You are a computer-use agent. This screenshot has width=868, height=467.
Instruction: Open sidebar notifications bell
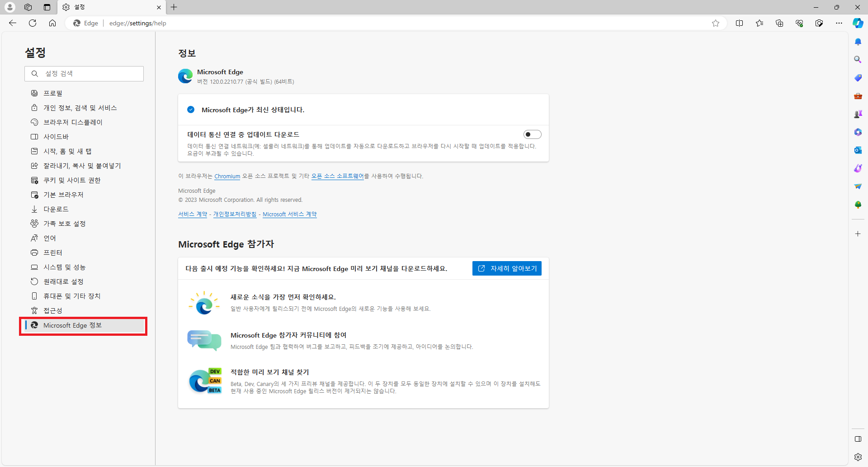(x=858, y=42)
